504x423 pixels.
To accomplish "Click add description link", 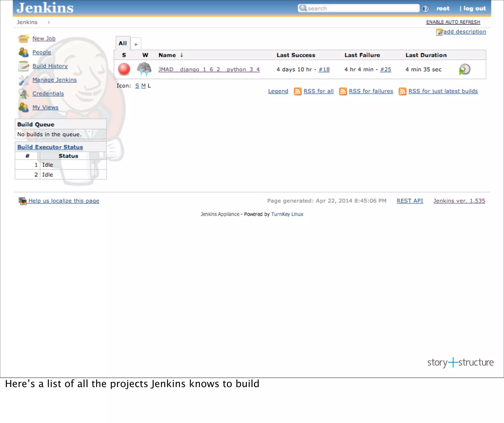I will pyautogui.click(x=465, y=32).
